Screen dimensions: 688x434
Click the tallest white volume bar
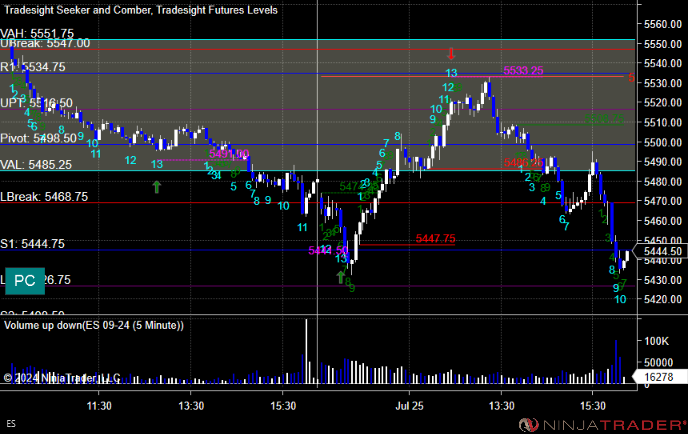click(306, 352)
